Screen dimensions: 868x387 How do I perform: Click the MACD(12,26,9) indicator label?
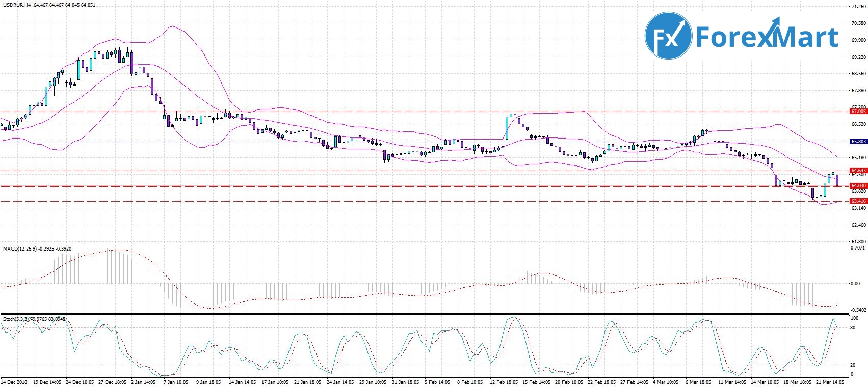[x=19, y=248]
